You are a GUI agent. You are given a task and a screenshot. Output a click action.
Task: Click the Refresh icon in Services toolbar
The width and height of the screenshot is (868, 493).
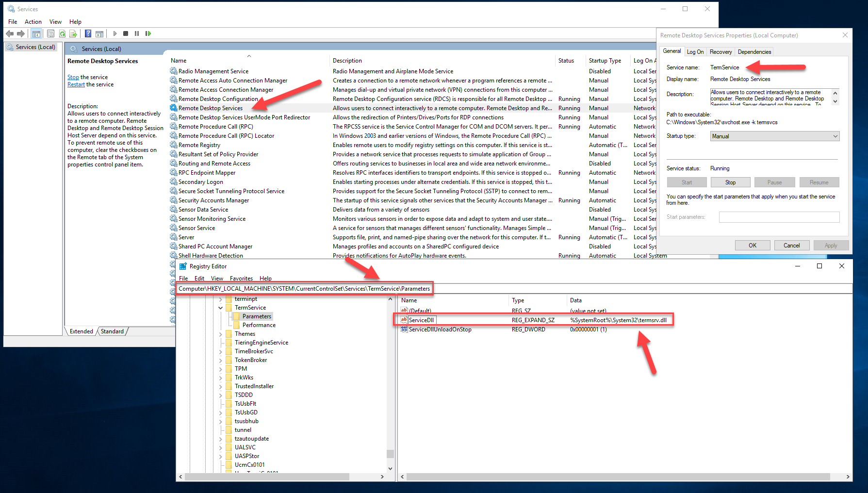tap(62, 33)
